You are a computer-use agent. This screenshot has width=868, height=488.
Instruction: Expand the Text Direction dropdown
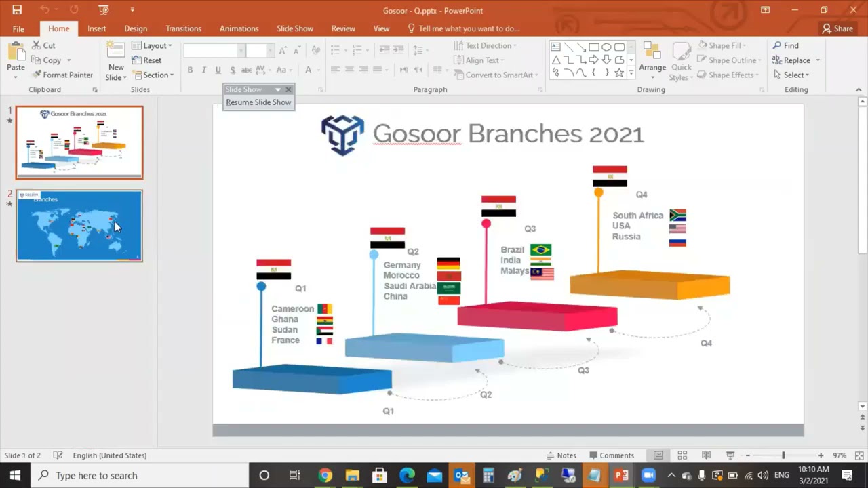click(x=485, y=45)
